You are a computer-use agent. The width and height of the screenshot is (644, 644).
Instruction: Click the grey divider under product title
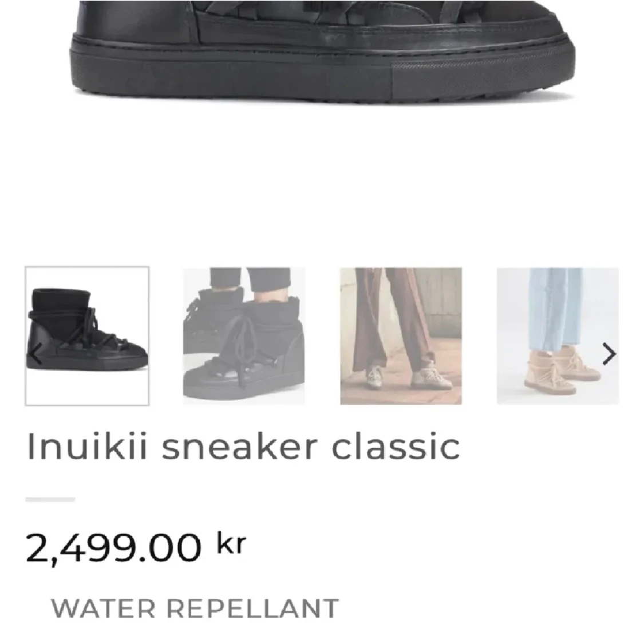pyautogui.click(x=50, y=499)
